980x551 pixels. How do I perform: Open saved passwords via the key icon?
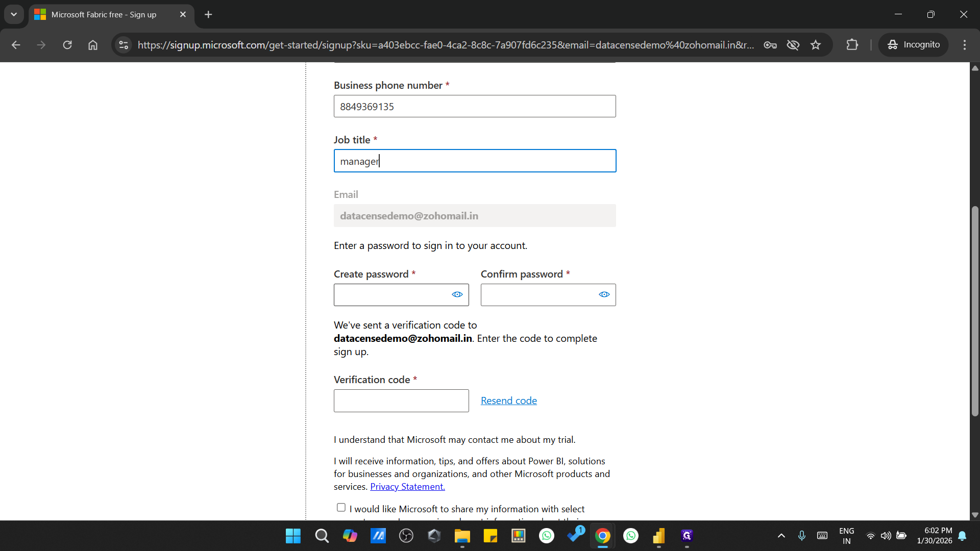[770, 45]
